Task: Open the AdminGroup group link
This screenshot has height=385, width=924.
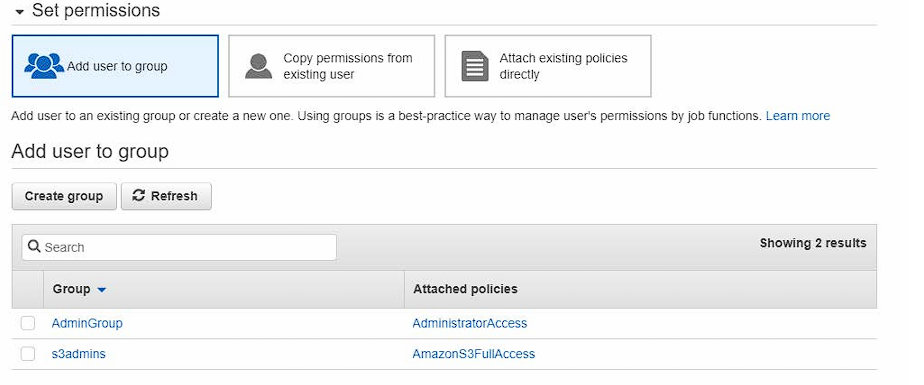Action: pos(87,323)
